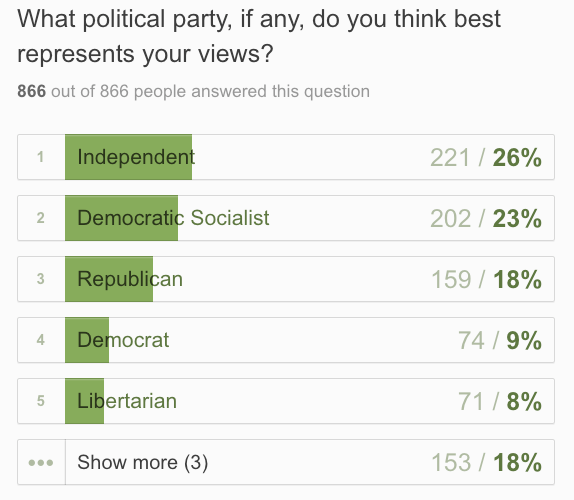This screenshot has height=500, width=574.
Task: Click the Democrat answer label
Action: tap(123, 340)
